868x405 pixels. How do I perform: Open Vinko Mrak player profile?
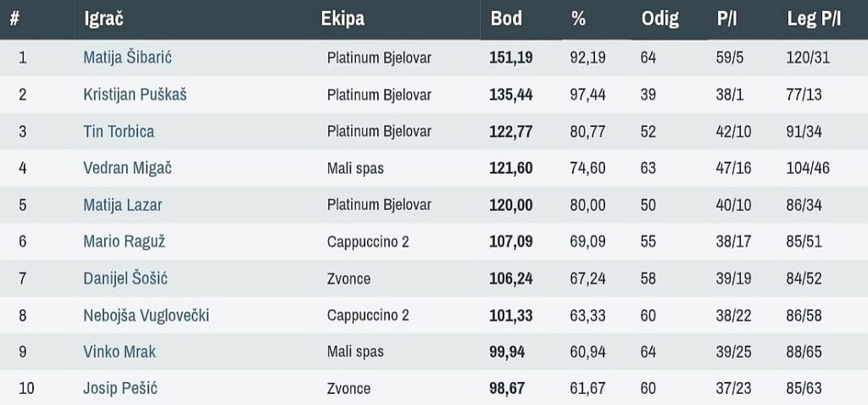pyautogui.click(x=120, y=352)
